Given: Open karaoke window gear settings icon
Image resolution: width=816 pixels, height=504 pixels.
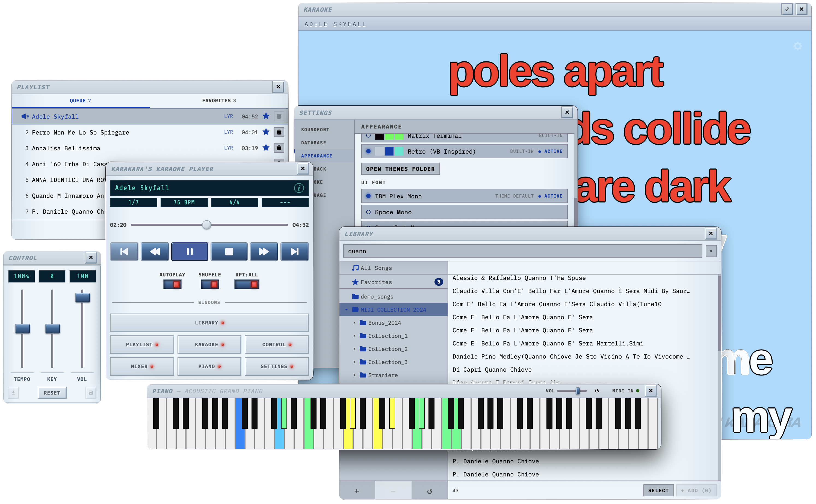Looking at the screenshot, I should [x=797, y=46].
